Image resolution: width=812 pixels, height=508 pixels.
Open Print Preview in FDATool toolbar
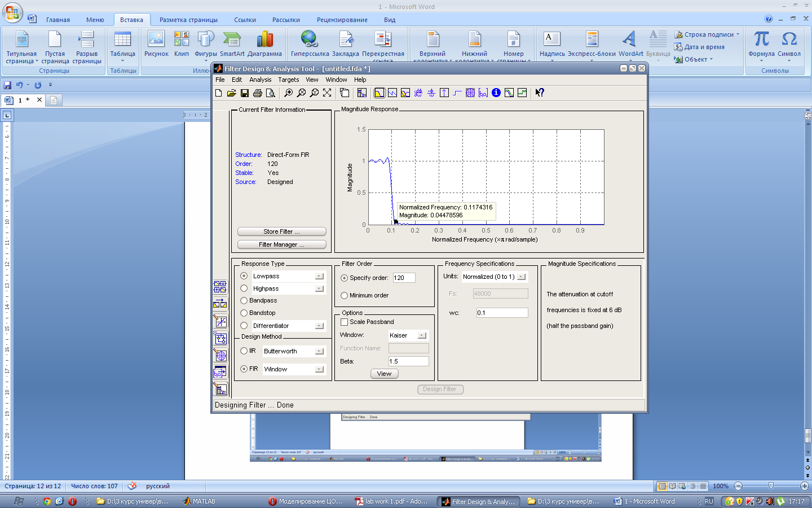coord(271,93)
